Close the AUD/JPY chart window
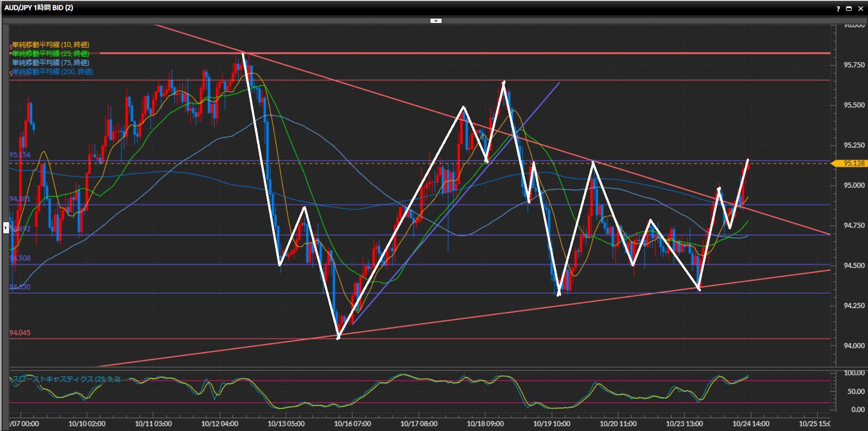The width and height of the screenshot is (868, 431). click(x=860, y=9)
